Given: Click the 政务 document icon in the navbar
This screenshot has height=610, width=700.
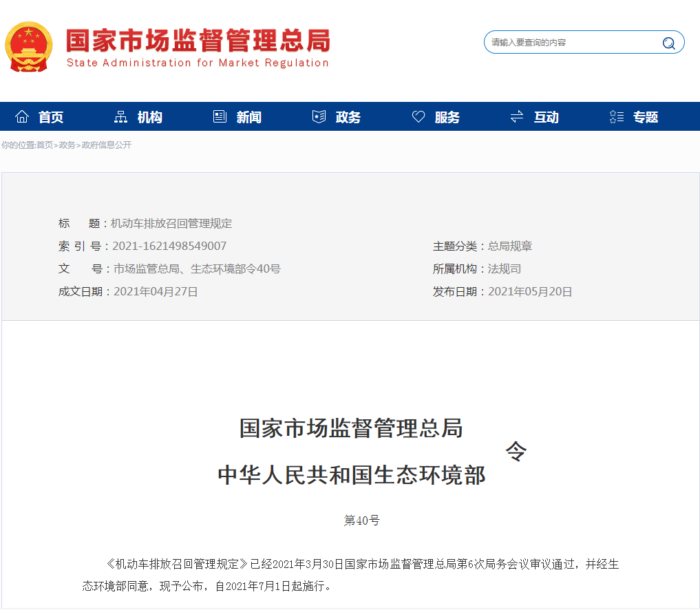Looking at the screenshot, I should click(x=318, y=116).
